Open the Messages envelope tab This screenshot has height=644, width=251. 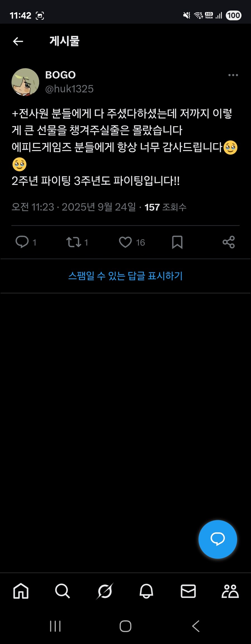point(188,591)
